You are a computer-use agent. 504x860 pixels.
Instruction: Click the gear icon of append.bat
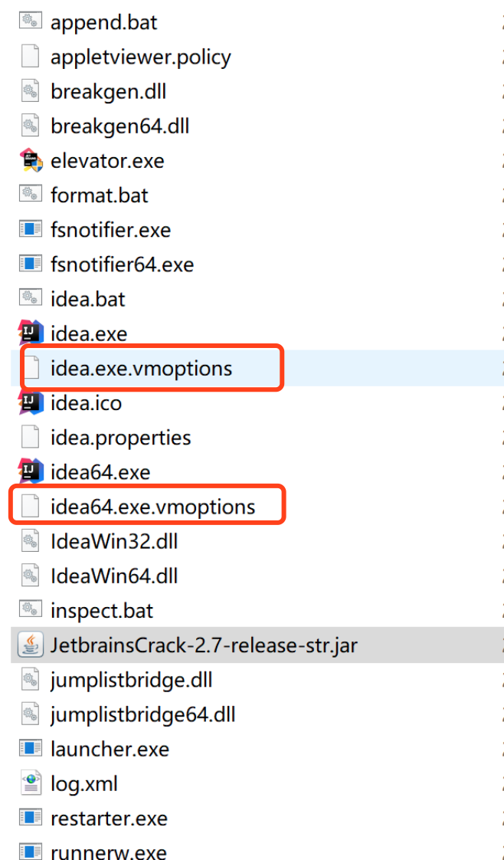(x=30, y=22)
